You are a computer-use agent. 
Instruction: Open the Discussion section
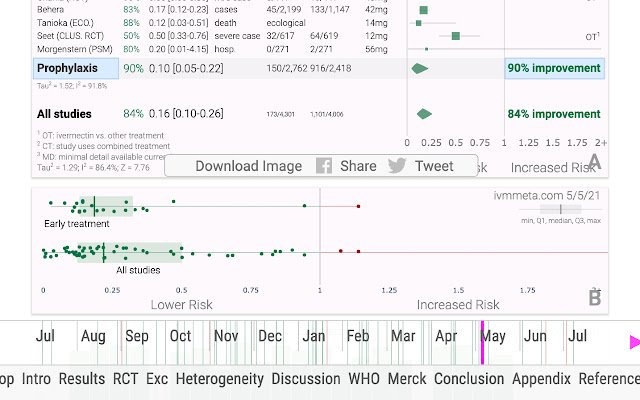[x=306, y=379]
